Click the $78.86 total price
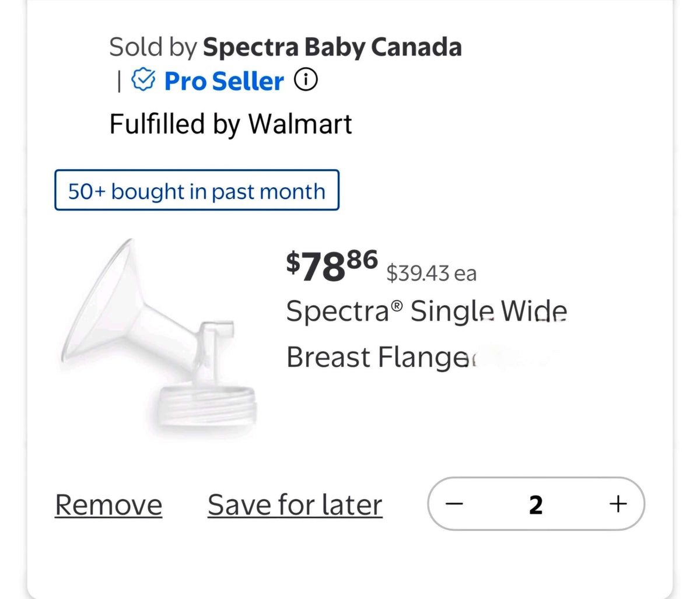 [332, 265]
